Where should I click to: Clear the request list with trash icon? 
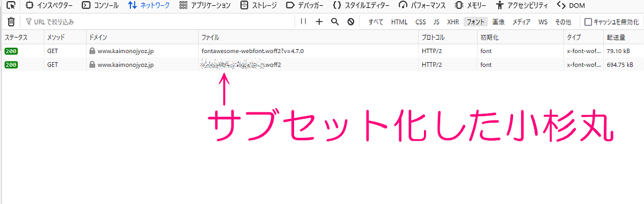pos(11,22)
